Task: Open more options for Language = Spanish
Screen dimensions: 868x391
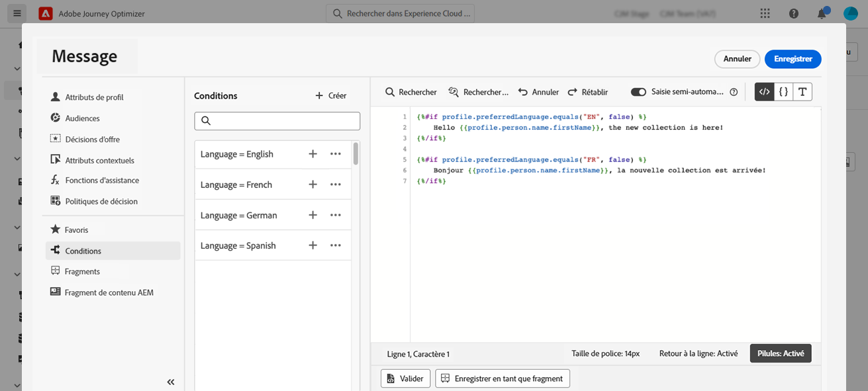Action: [x=336, y=245]
